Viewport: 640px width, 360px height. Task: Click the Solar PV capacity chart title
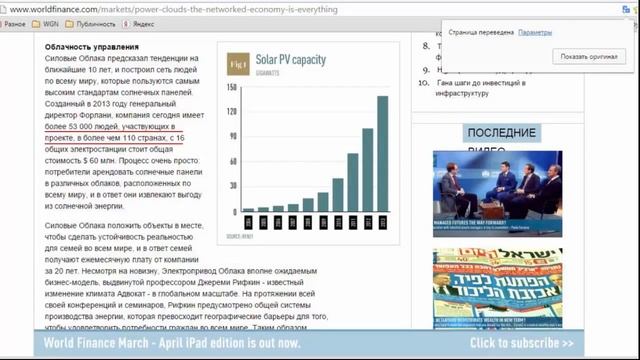click(291, 60)
